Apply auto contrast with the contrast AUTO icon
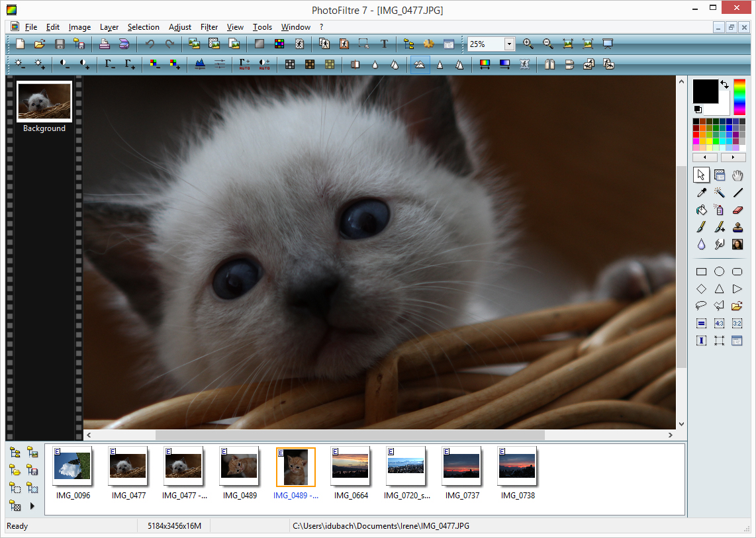Screen dimensions: 756x538 click(264, 64)
